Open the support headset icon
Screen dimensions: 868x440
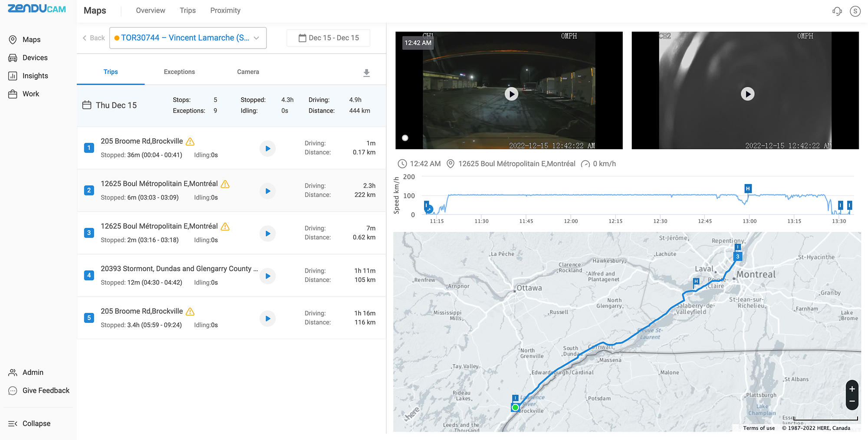pyautogui.click(x=837, y=11)
